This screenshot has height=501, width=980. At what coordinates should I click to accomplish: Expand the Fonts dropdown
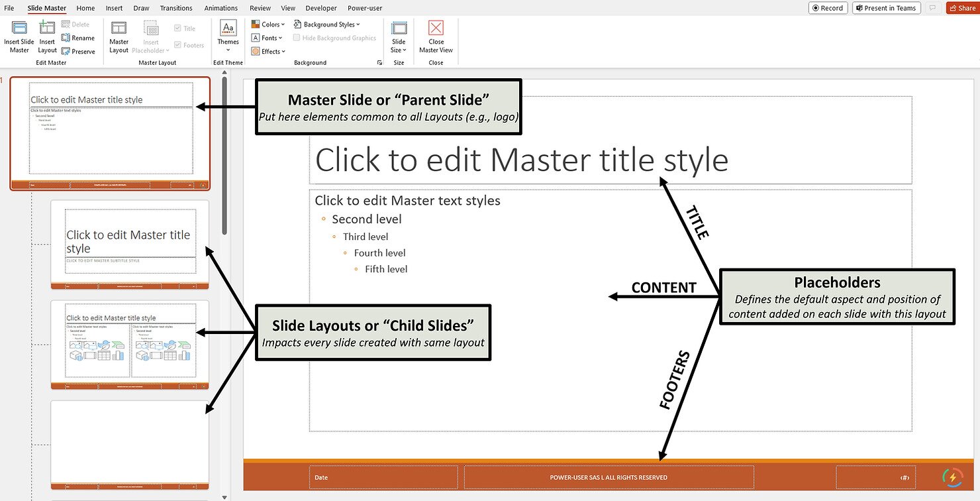(x=267, y=38)
